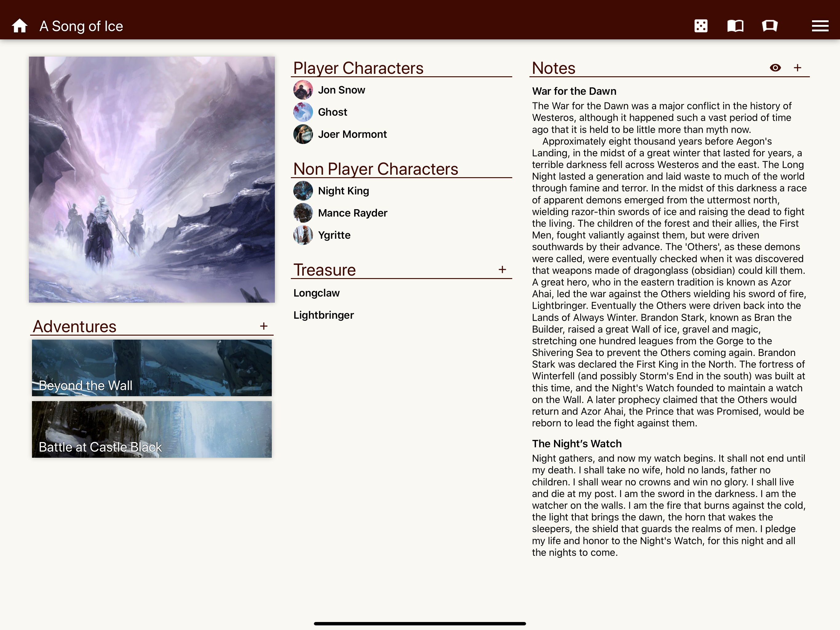Click the campaign cover artwork
Viewport: 840px width, 630px height.
(152, 179)
